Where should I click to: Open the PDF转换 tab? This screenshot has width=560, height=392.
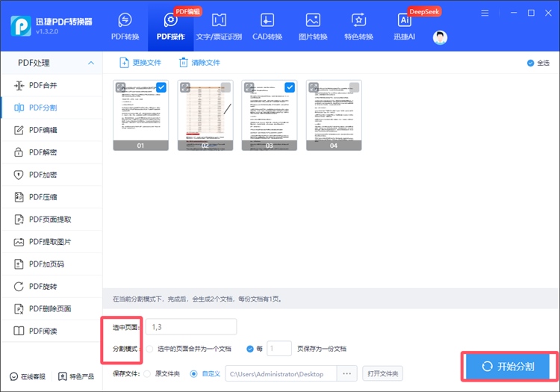coord(125,26)
